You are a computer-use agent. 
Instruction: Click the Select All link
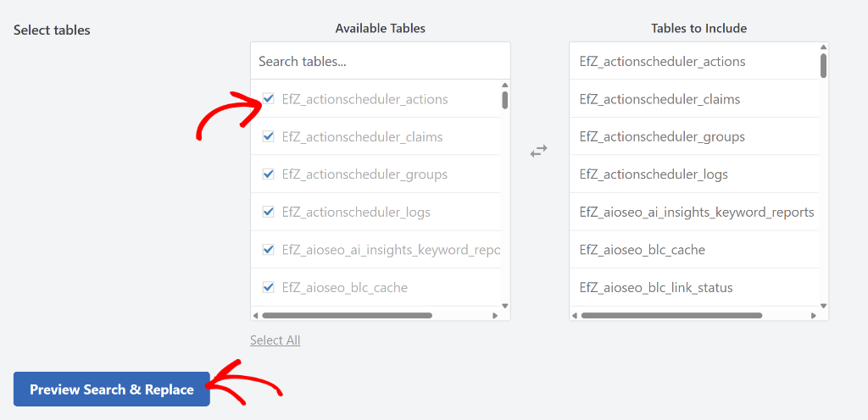pyautogui.click(x=275, y=340)
